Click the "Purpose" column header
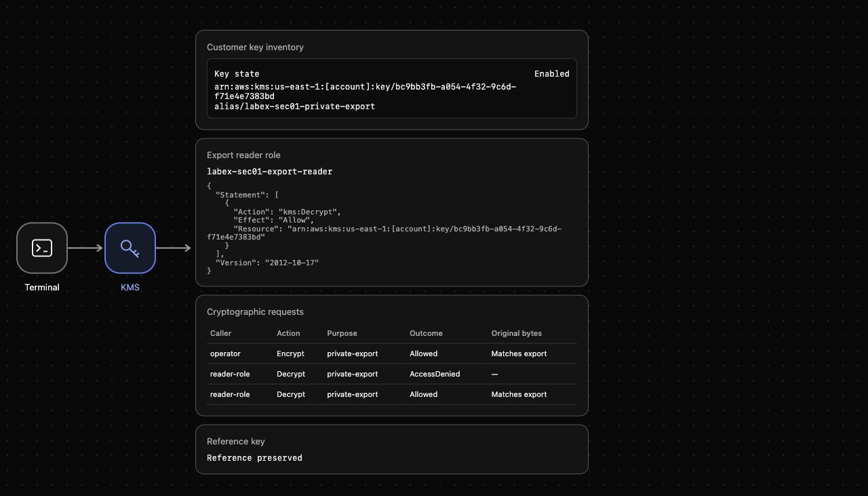This screenshot has width=868, height=496. 342,334
